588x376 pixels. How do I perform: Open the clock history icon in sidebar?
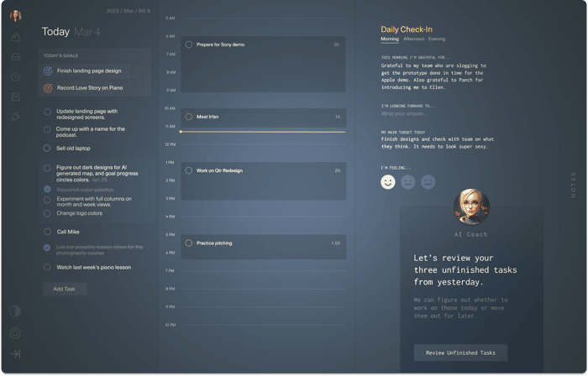[x=15, y=76]
